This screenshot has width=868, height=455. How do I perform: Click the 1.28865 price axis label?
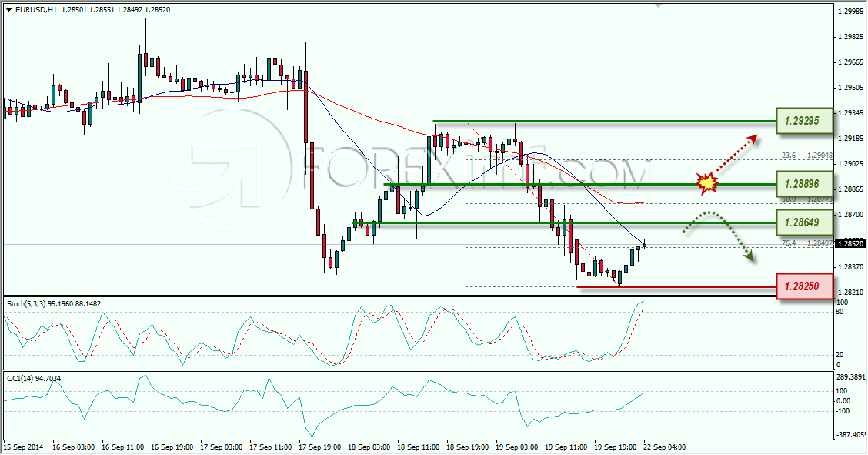tap(851, 189)
